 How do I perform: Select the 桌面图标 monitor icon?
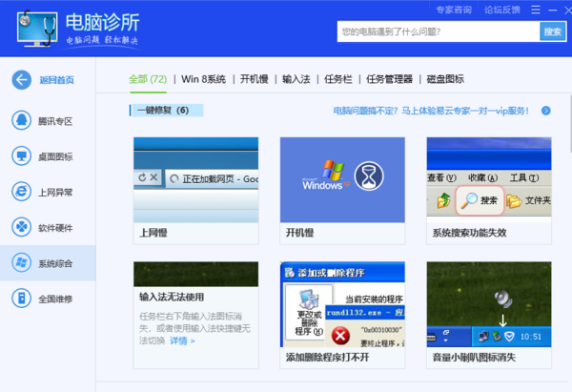pos(22,156)
